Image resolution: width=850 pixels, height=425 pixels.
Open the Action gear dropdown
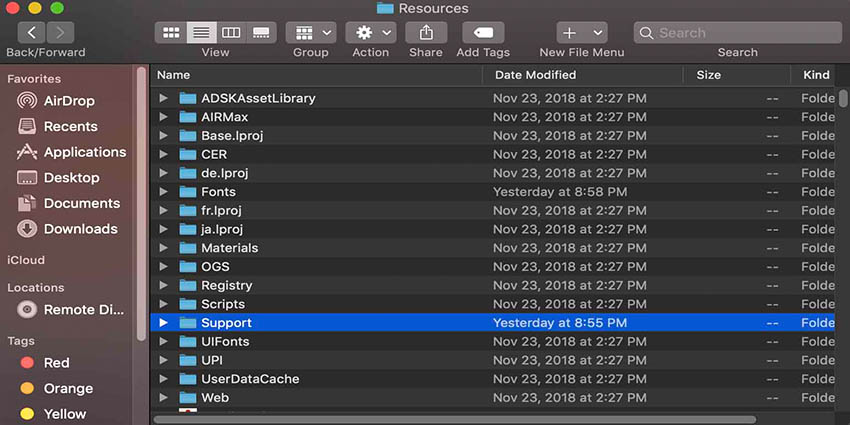point(370,33)
